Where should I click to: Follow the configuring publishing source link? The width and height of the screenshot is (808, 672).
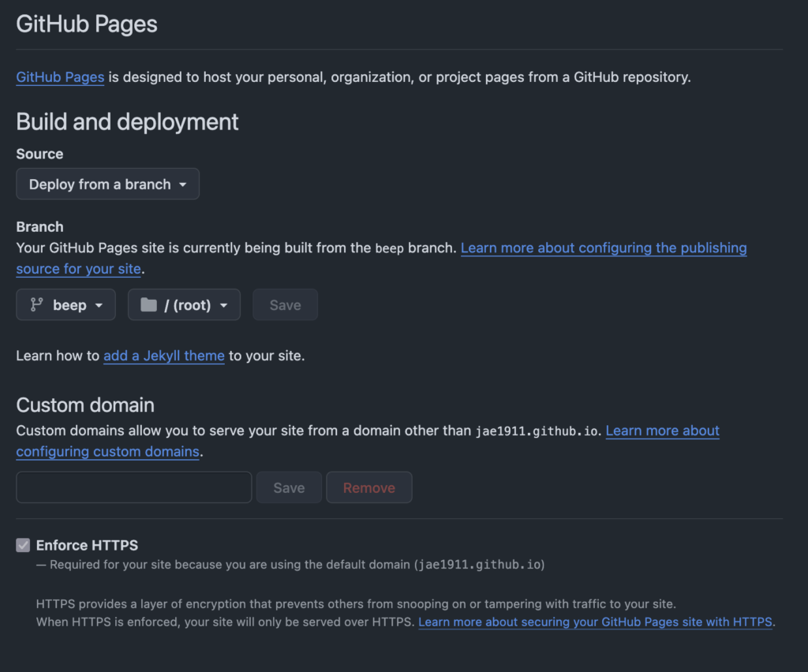click(604, 248)
